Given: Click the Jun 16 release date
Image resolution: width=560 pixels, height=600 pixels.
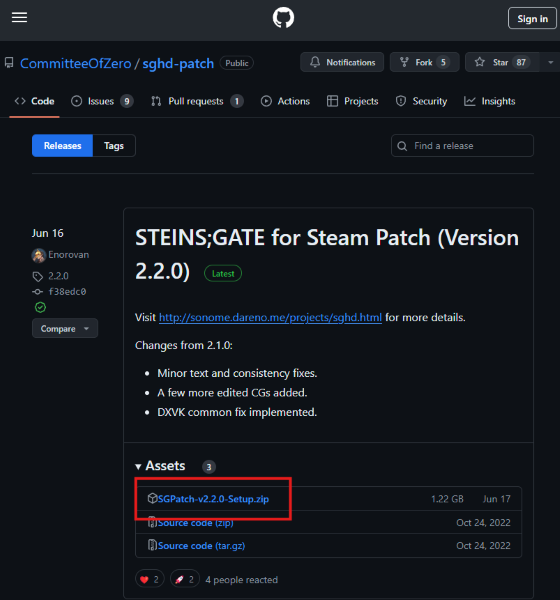Looking at the screenshot, I should tap(47, 233).
